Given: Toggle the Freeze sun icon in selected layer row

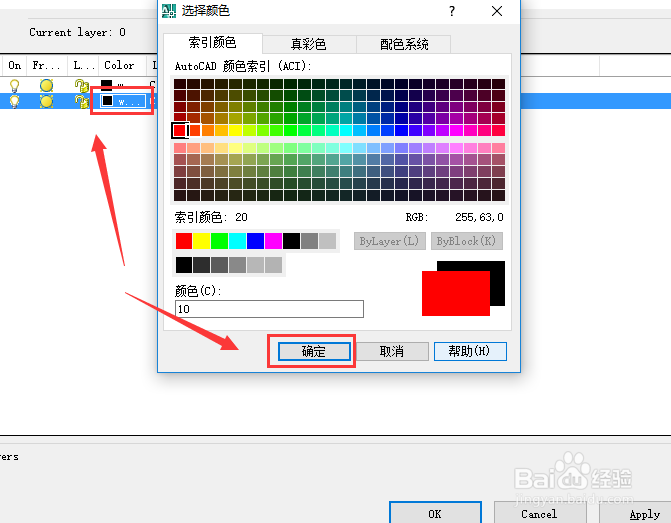Looking at the screenshot, I should [x=46, y=101].
